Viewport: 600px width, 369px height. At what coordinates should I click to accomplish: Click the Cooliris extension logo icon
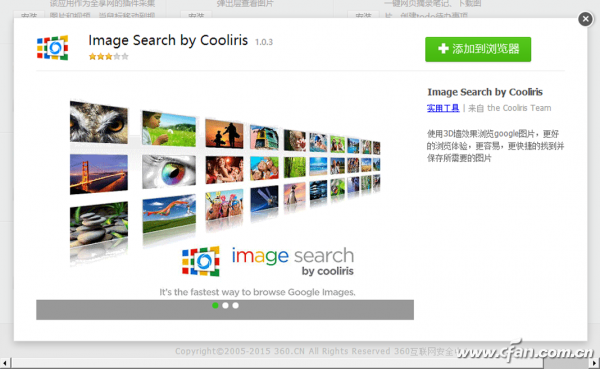[52, 48]
